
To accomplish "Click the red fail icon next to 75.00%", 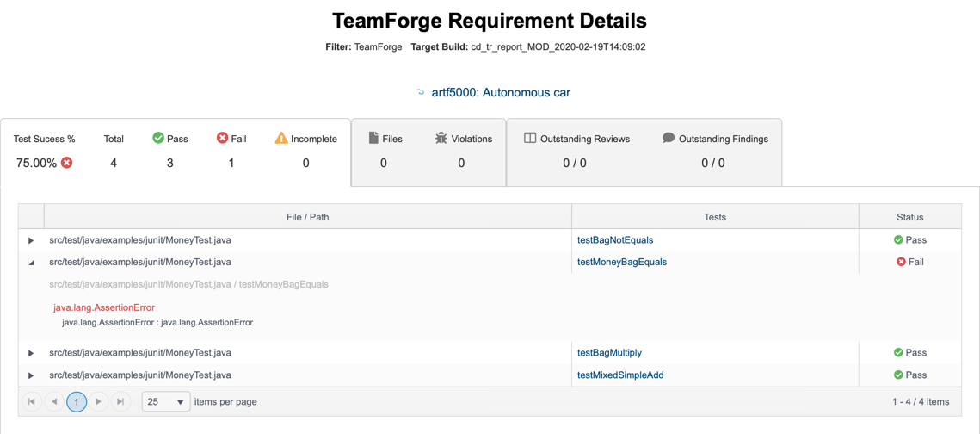I will (x=67, y=163).
